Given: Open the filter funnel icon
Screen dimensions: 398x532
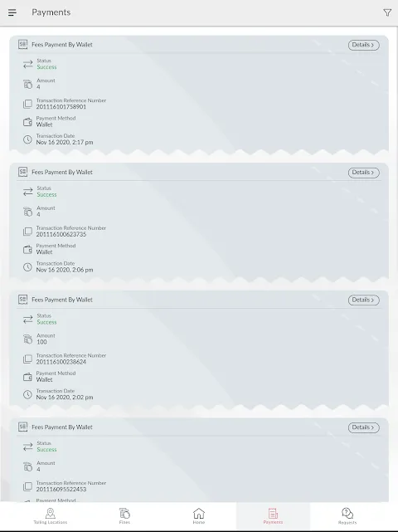Looking at the screenshot, I should pyautogui.click(x=387, y=12).
